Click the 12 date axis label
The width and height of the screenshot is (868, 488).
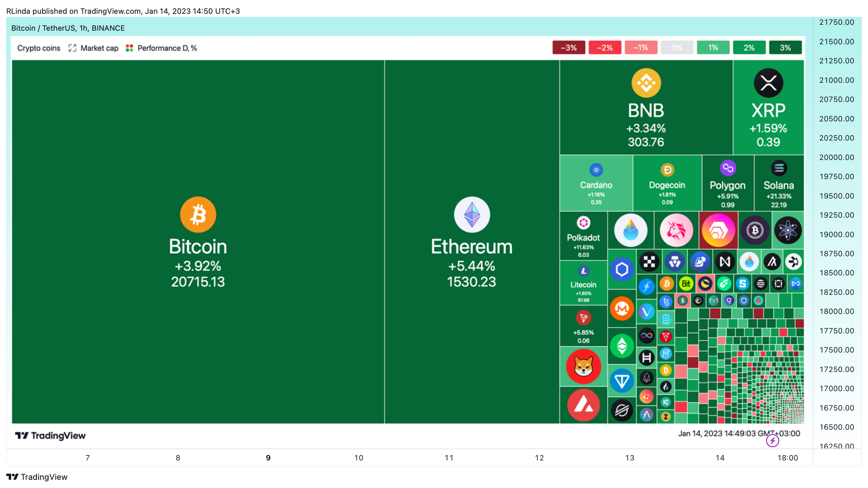coord(539,458)
